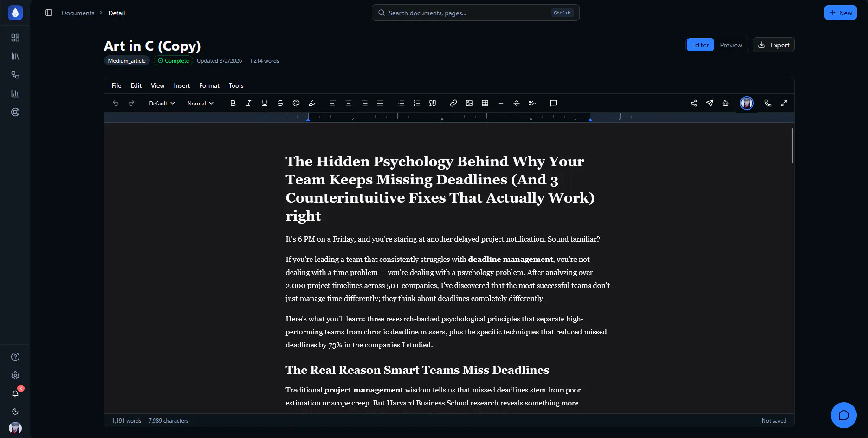Click the Undo arrow in the toolbar
Screen dimensions: 868x438
pos(116,103)
